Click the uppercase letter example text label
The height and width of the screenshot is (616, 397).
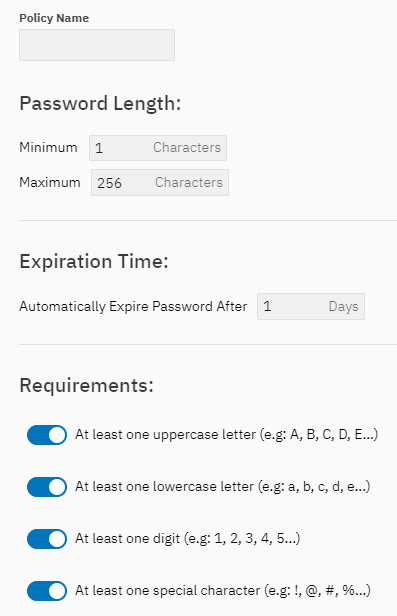[227, 435]
